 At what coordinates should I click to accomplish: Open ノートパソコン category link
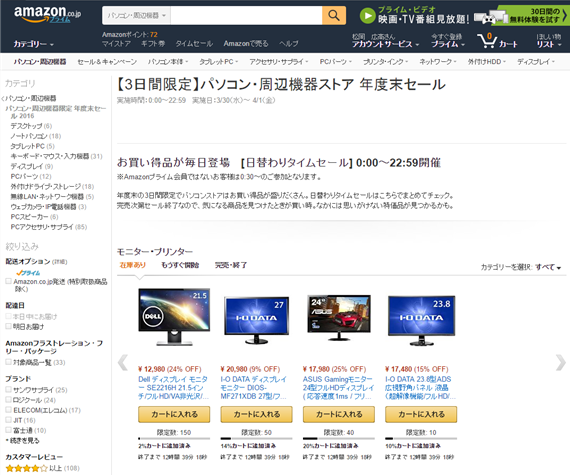tap(29, 136)
